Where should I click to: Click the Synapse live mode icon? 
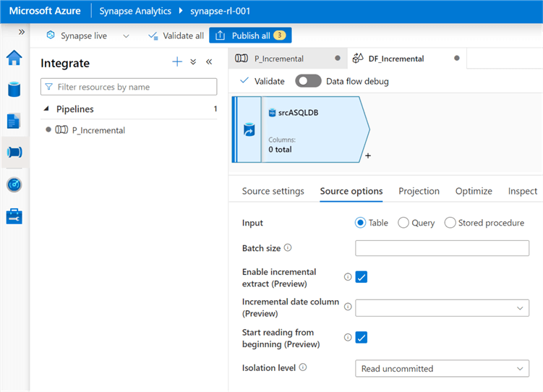click(51, 35)
